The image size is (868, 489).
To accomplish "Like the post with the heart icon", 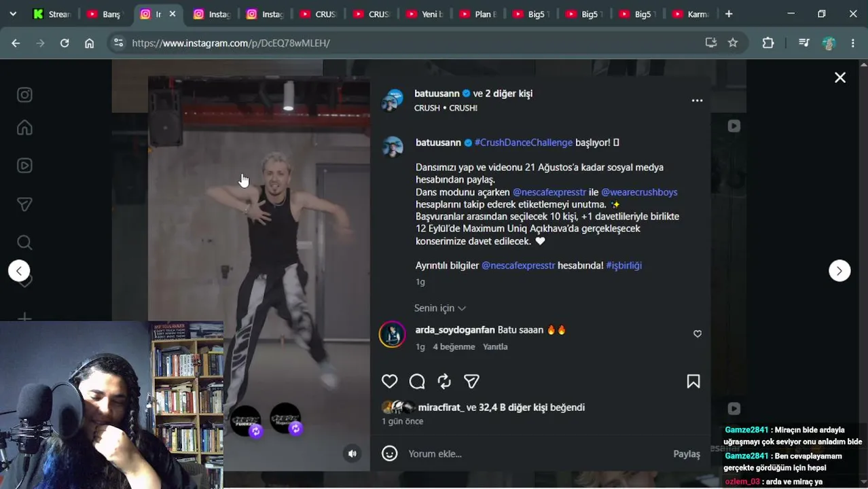I will (x=389, y=382).
